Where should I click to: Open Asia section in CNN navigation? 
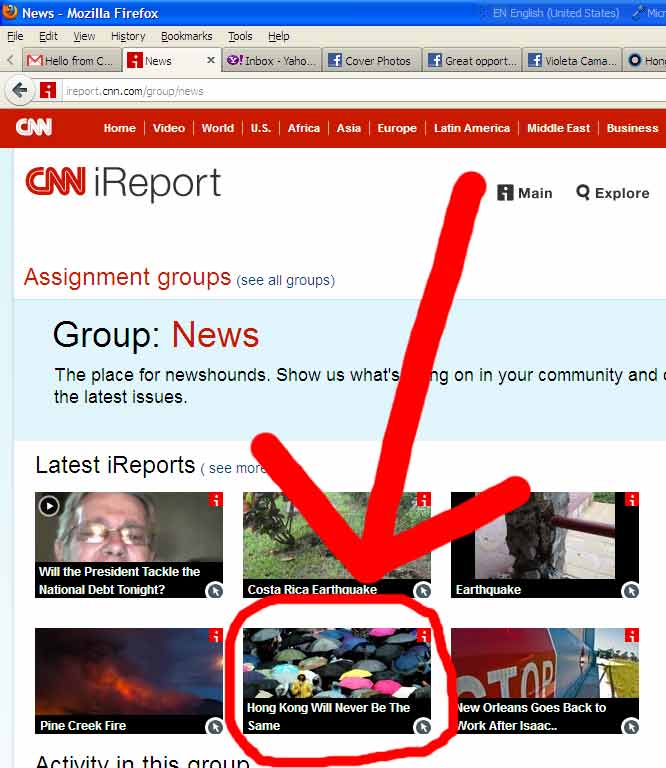(x=349, y=128)
